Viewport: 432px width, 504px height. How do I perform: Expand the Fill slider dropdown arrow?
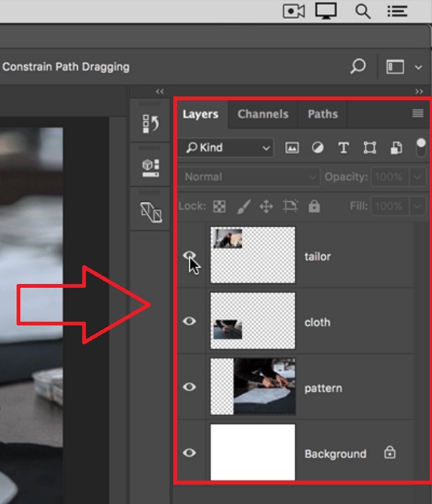[417, 206]
